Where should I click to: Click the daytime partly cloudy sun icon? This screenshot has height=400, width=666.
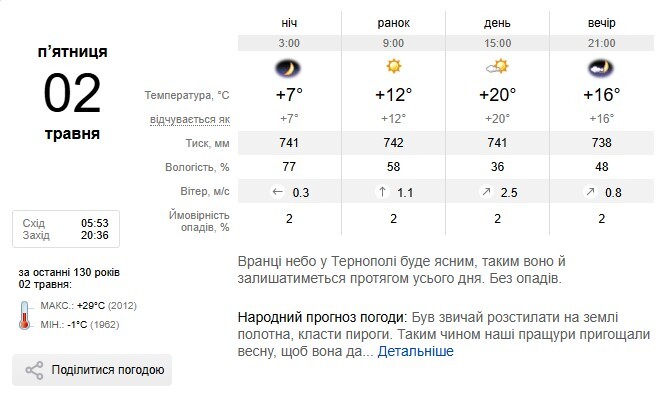click(x=497, y=67)
